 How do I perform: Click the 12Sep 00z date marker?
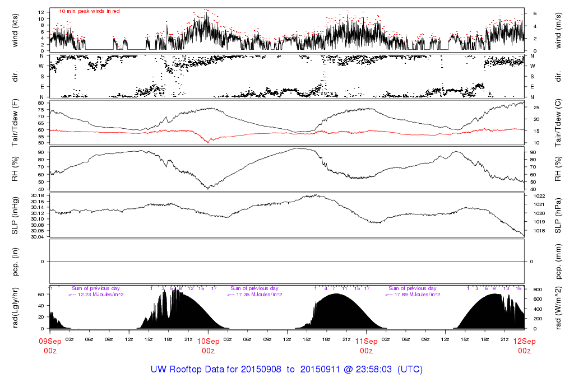coord(524,346)
